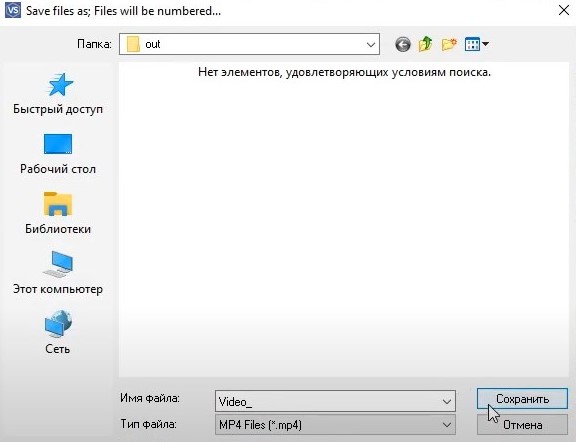Click the Отмена (Cancel) button

pos(522,425)
